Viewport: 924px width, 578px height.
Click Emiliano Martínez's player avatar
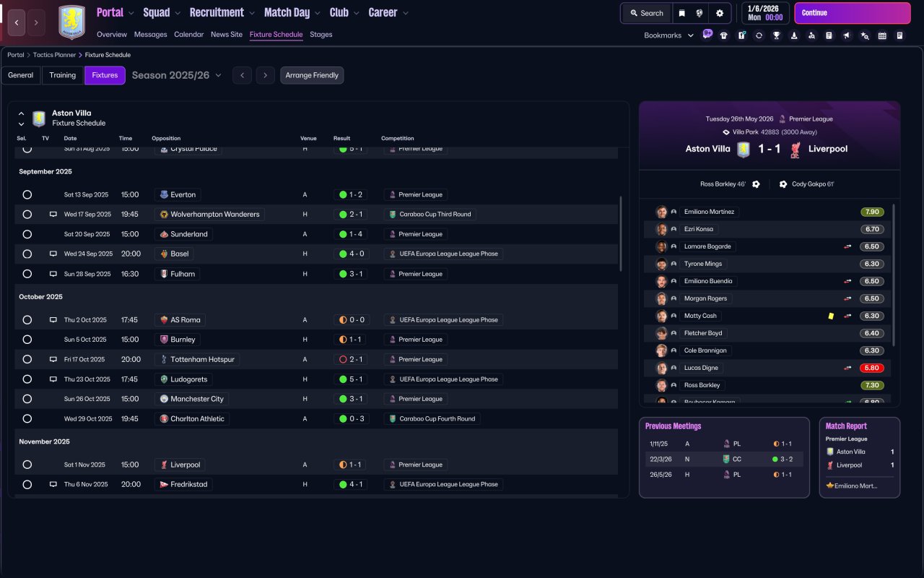pos(661,212)
